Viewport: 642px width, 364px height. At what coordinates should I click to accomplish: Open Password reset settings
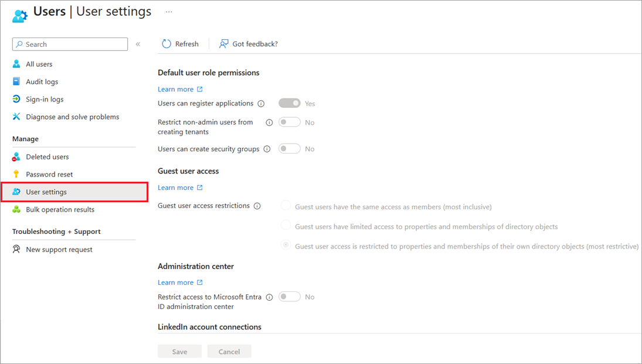click(x=49, y=174)
